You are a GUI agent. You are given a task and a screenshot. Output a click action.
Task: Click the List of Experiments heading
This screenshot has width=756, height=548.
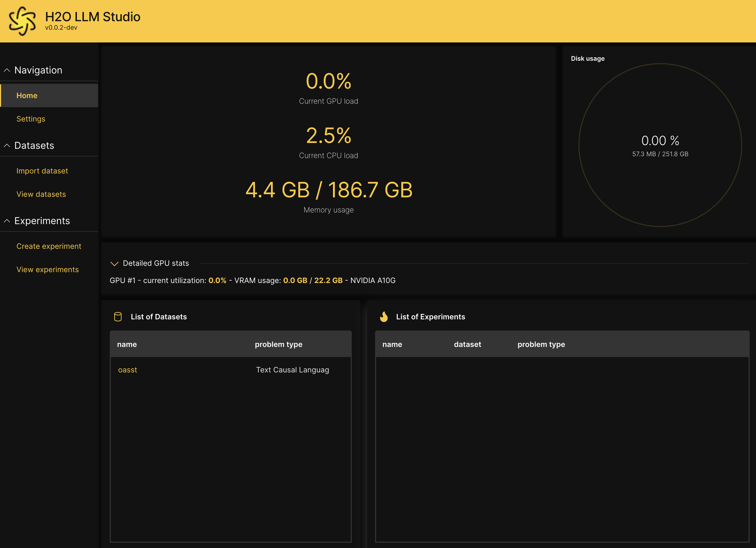coord(431,317)
